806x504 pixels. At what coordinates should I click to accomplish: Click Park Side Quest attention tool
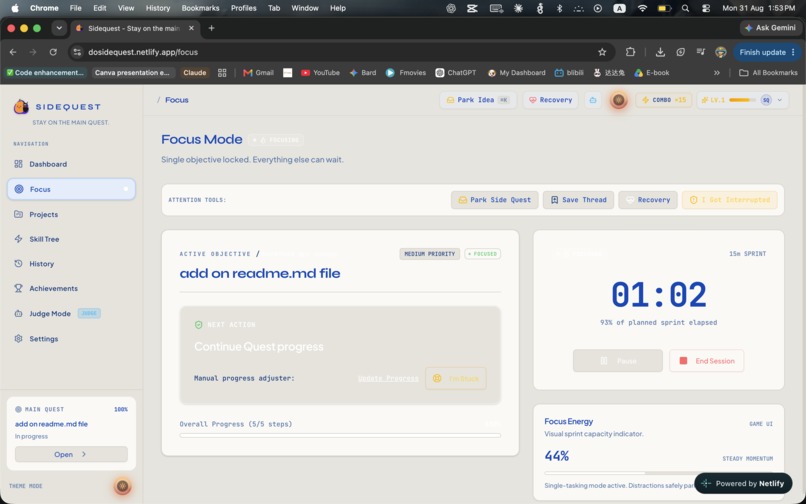pos(494,200)
